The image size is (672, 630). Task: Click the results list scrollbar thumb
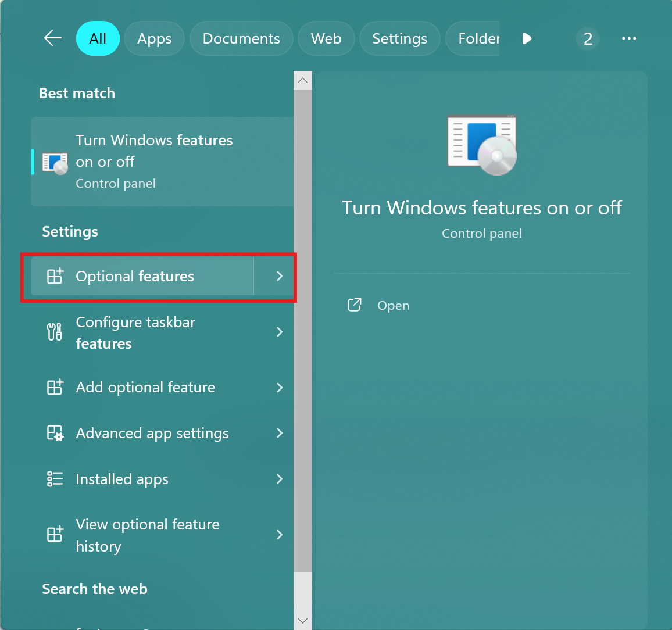302,331
